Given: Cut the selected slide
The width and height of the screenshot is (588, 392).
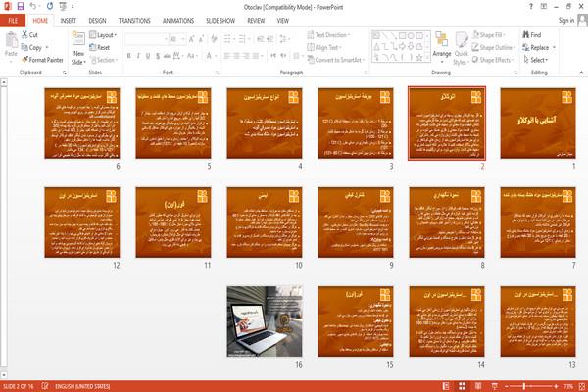Looking at the screenshot, I should [x=29, y=35].
